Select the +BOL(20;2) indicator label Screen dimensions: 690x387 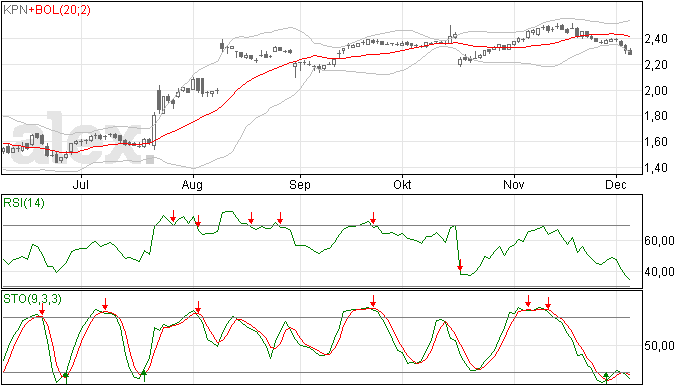(x=59, y=10)
